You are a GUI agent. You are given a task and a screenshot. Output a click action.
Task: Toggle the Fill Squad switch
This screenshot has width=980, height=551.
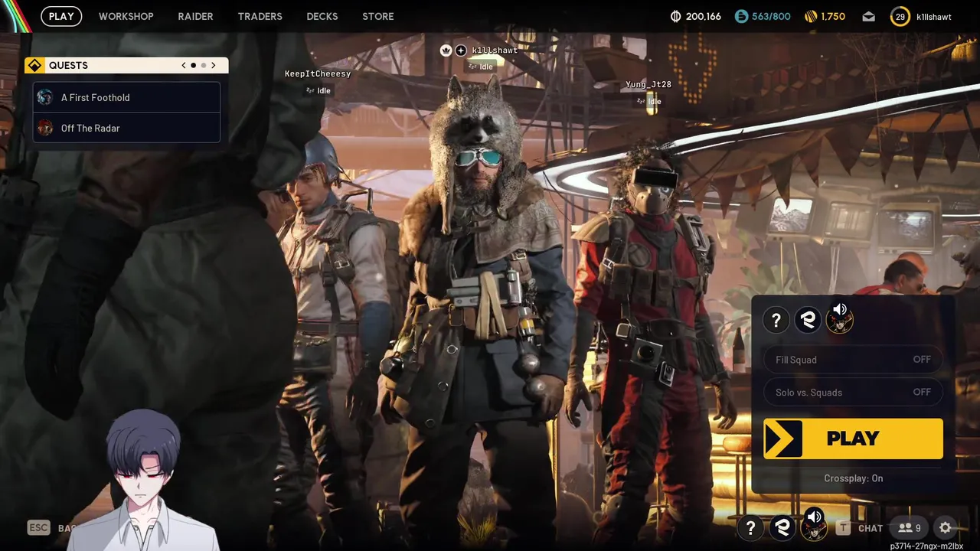(853, 360)
